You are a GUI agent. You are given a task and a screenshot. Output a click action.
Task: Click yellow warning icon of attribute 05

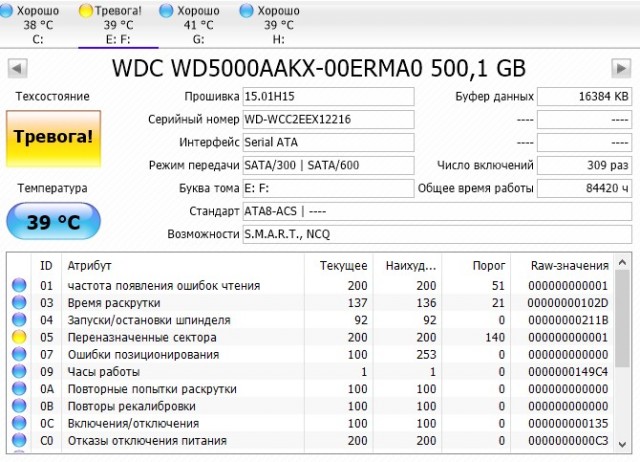(x=19, y=337)
